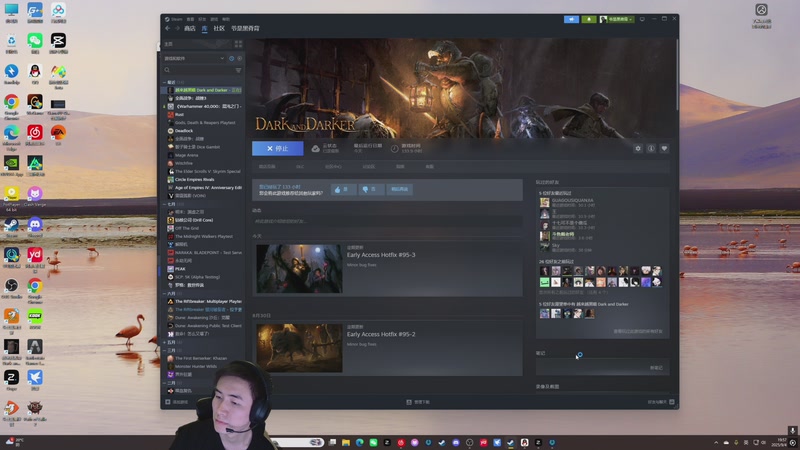Collapse the June (六月) category
Screen dimensions: 800x450
click(164, 293)
